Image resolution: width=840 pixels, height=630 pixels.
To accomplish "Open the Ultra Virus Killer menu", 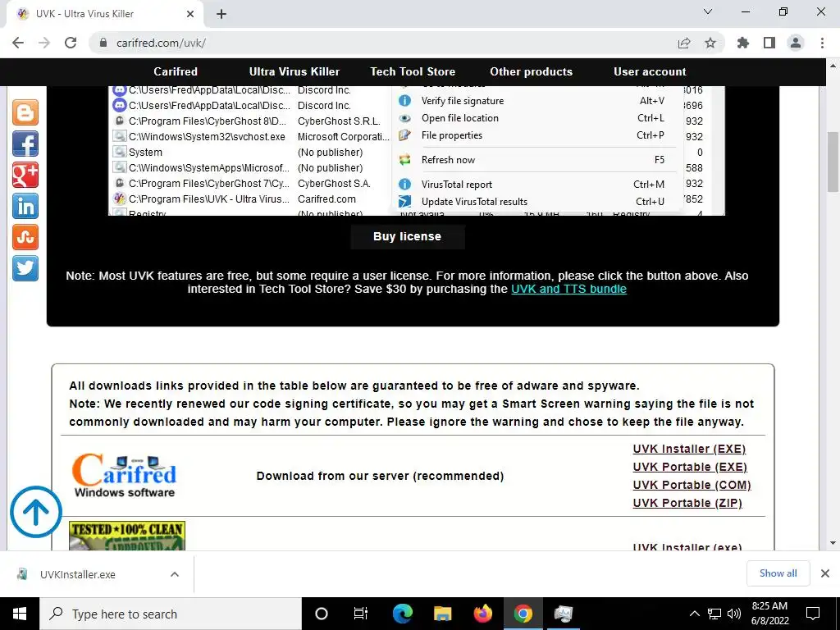I will tap(294, 72).
